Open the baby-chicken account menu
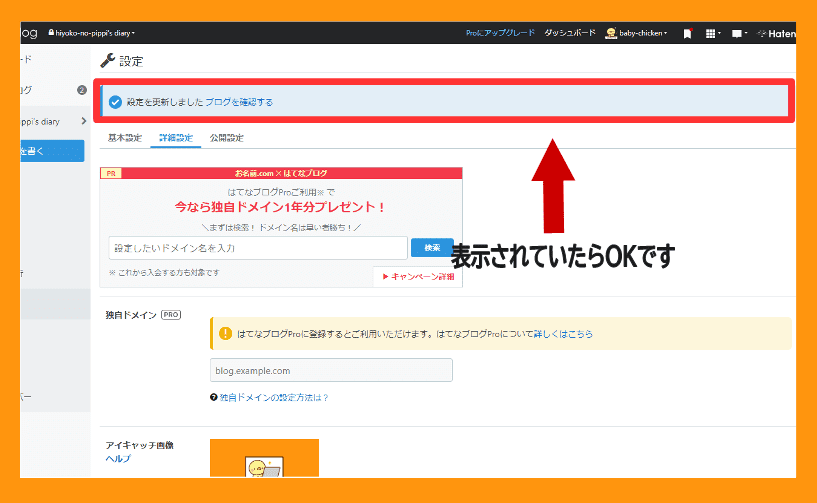Screen dimensions: 817x503 pyautogui.click(x=636, y=33)
